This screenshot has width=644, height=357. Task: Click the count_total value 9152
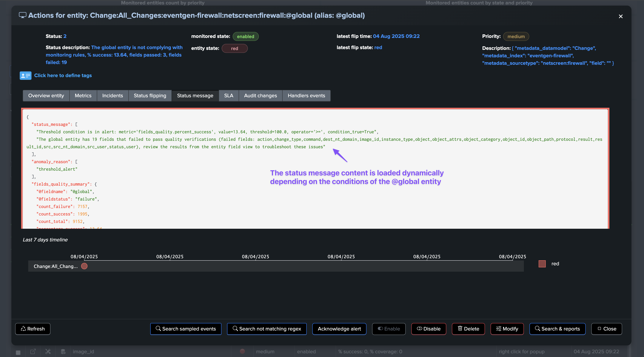click(78, 222)
